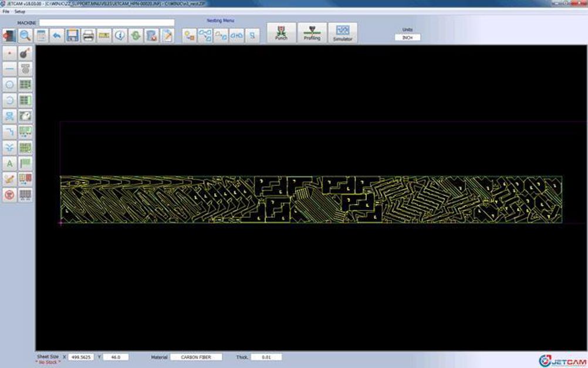This screenshot has width=588, height=368.
Task: Select the circle drawing tool
Action: [9, 85]
